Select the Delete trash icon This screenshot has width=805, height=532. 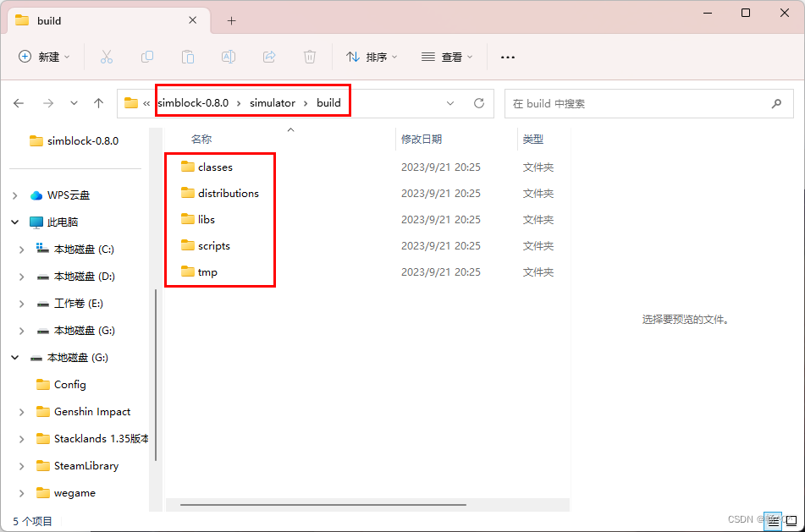pos(309,57)
